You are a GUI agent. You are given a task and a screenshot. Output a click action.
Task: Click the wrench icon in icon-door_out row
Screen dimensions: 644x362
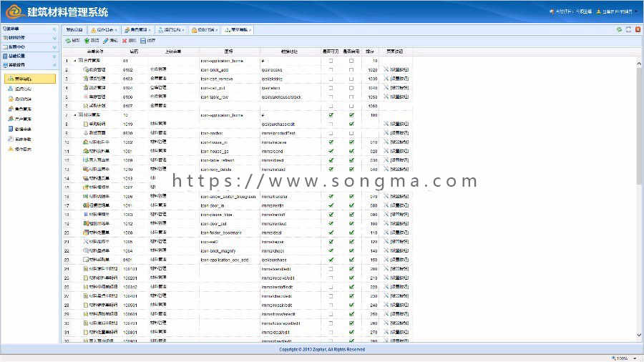point(386,224)
